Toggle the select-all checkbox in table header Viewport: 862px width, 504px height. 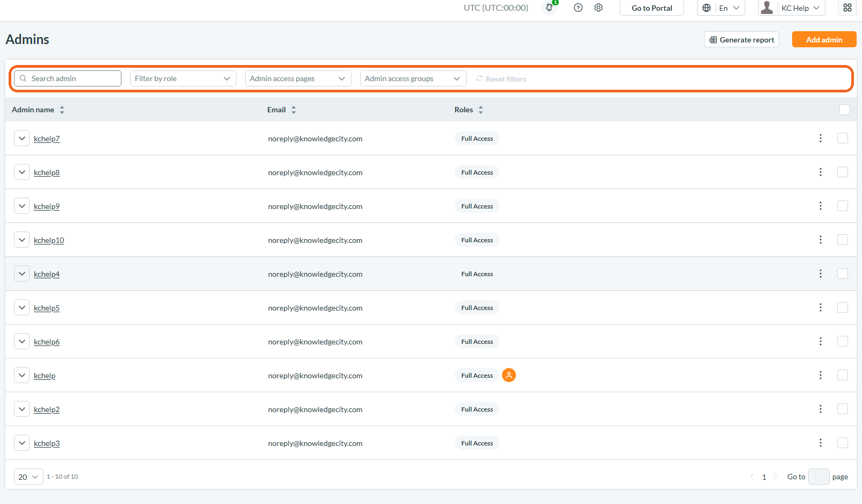845,110
